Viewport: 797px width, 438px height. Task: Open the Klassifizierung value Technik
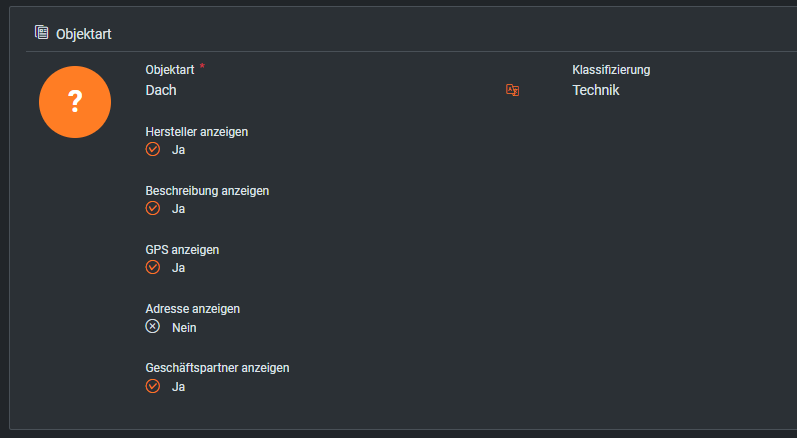[x=596, y=90]
